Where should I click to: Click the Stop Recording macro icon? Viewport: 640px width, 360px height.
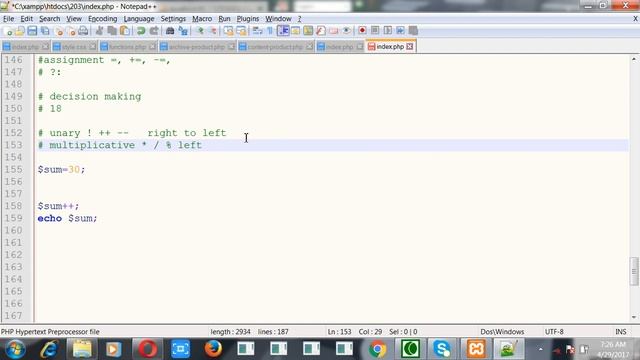(375, 31)
